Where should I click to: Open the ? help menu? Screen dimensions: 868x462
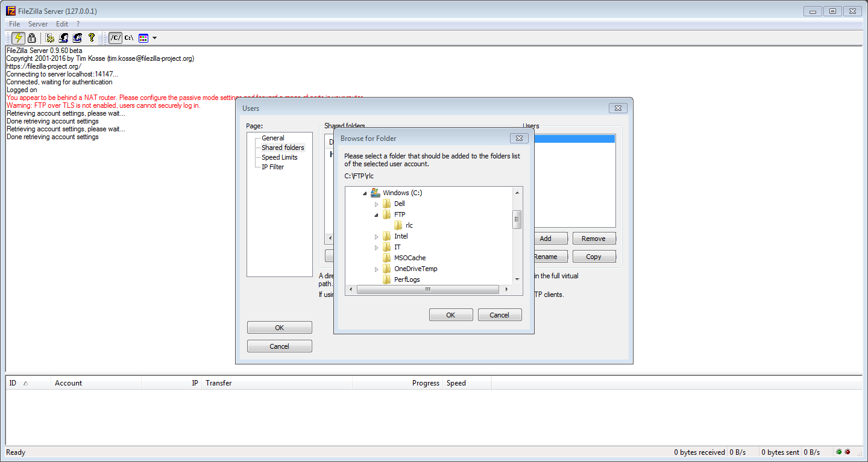point(78,24)
